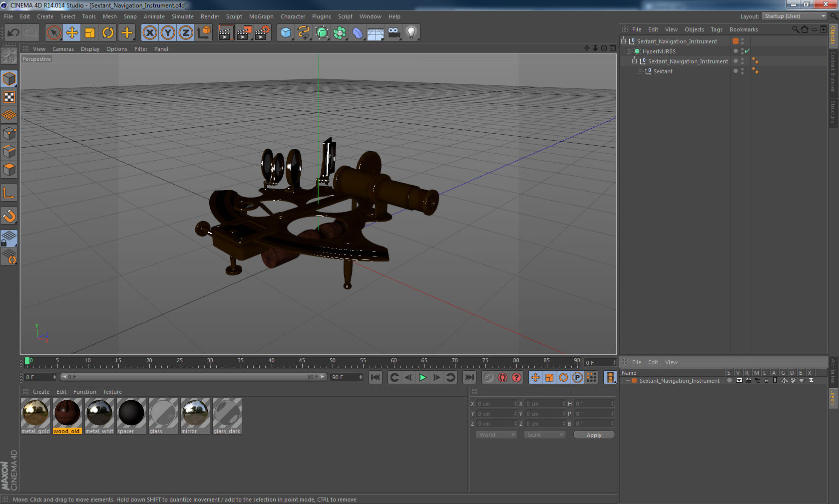Switch to Texture mode checkerboard icon
Viewport: 839px width, 504px height.
[x=9, y=97]
